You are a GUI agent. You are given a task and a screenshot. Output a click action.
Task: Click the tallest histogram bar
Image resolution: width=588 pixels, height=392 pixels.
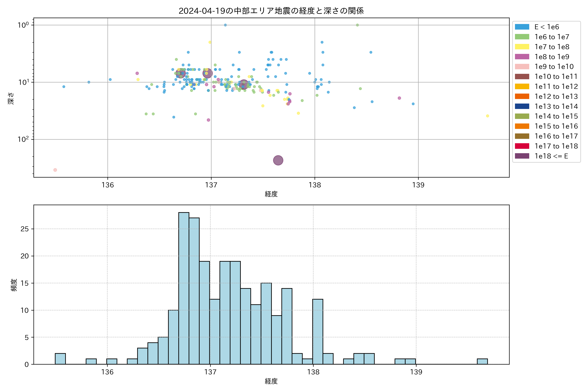[x=184, y=287]
